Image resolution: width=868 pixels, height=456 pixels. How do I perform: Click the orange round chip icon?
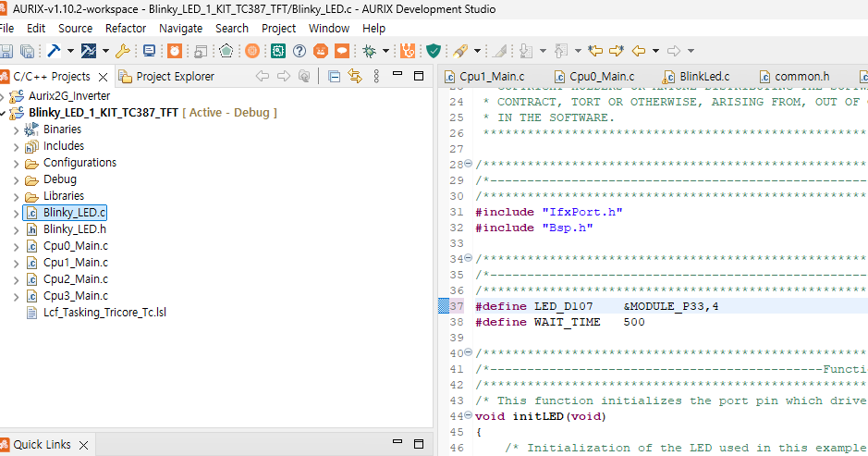click(x=252, y=51)
